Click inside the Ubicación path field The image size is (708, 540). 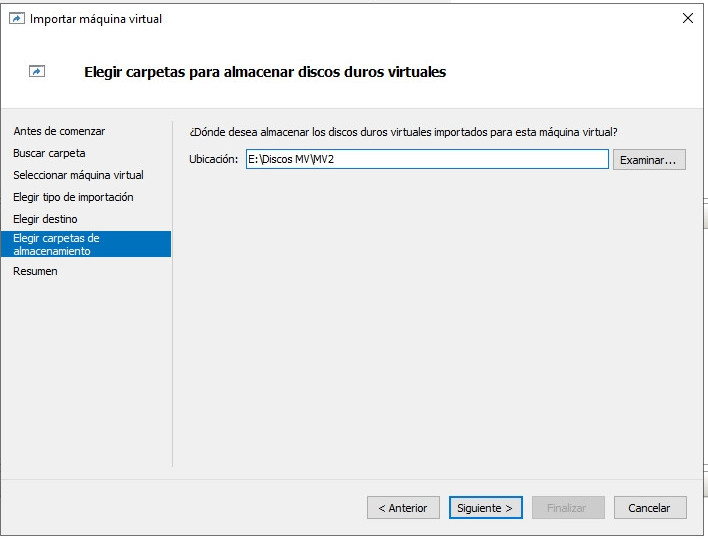pos(427,159)
